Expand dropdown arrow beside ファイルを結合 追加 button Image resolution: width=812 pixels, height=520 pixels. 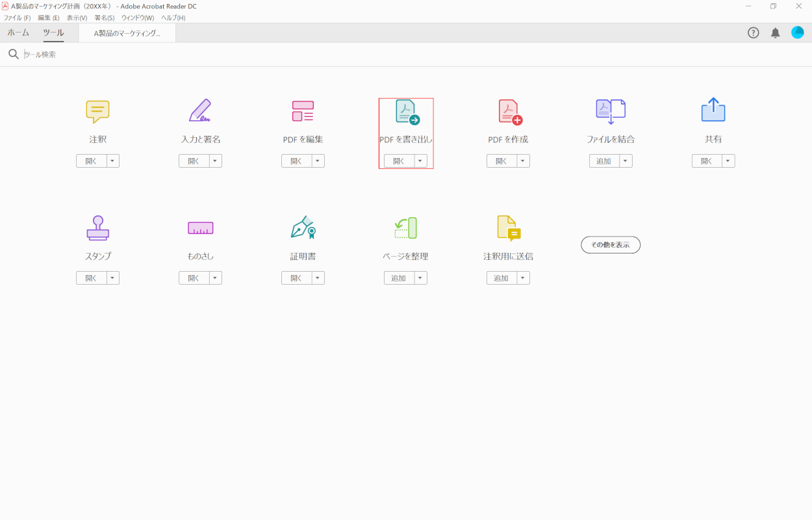click(x=626, y=161)
